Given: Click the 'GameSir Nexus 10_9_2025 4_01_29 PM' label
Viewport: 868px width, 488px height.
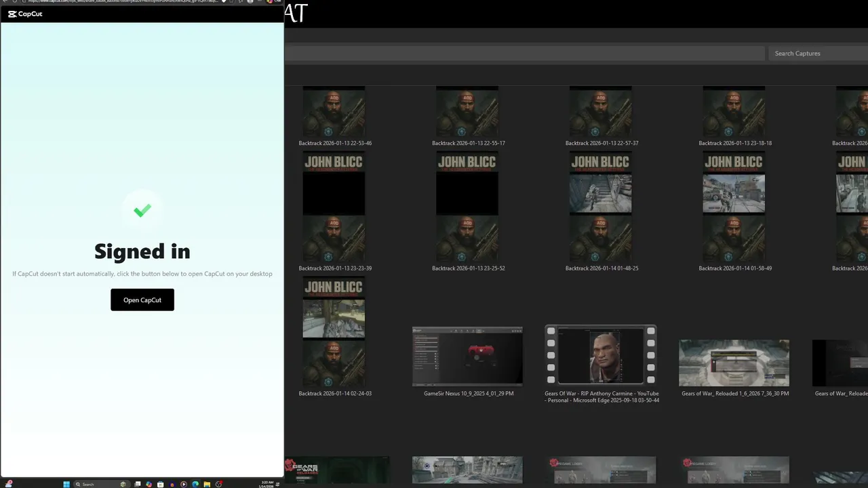Looking at the screenshot, I should click(x=469, y=393).
